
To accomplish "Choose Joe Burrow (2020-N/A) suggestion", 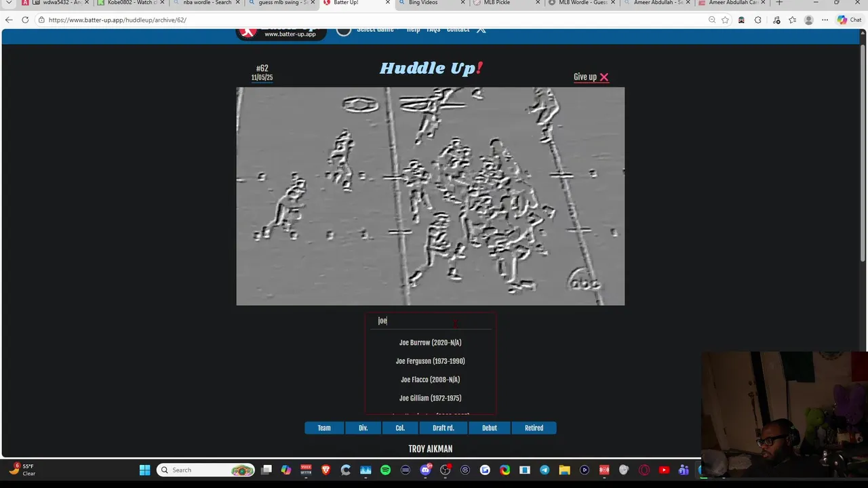I will (x=430, y=343).
